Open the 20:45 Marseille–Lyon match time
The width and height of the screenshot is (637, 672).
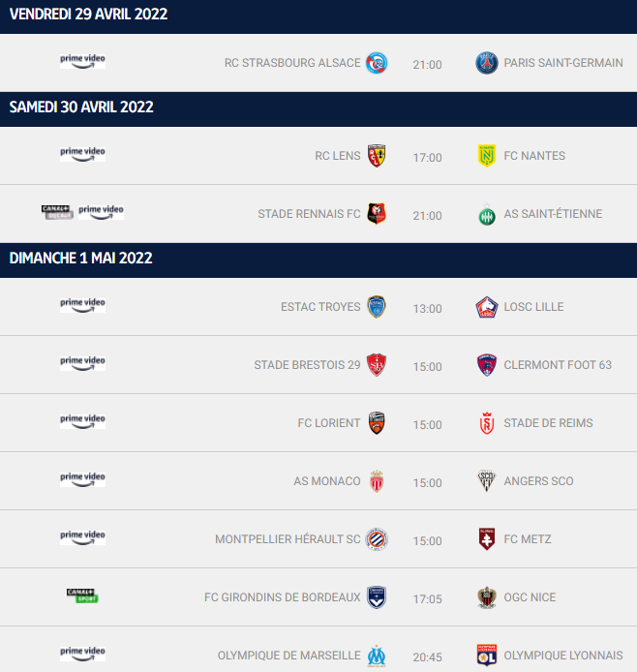click(427, 657)
